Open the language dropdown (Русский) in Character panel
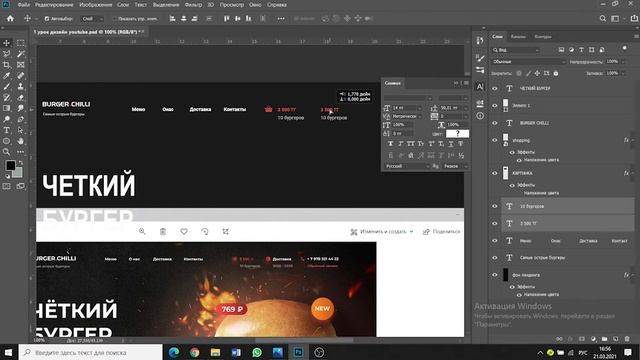 [x=407, y=166]
